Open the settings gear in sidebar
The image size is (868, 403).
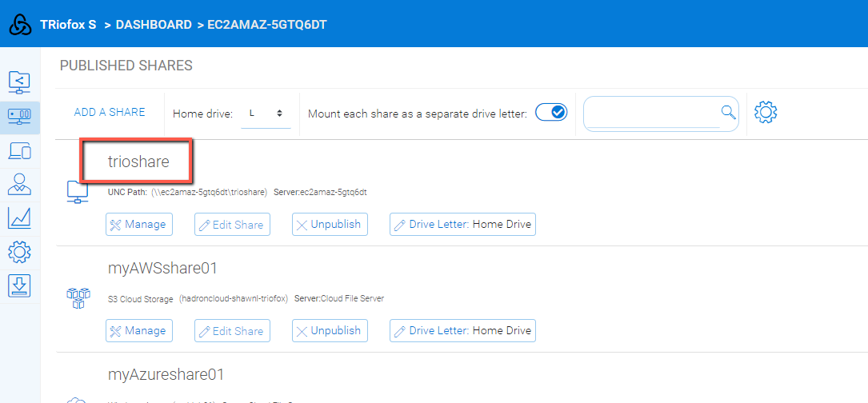pos(20,252)
